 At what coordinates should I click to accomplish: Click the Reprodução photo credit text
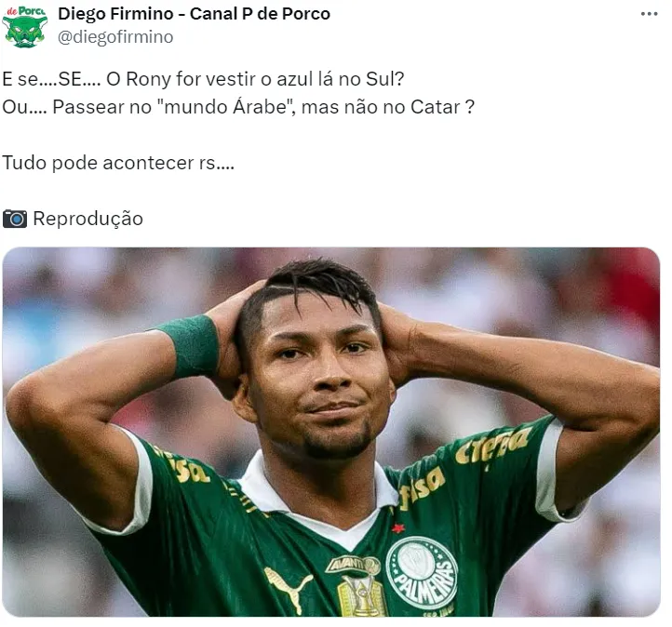[87, 219]
